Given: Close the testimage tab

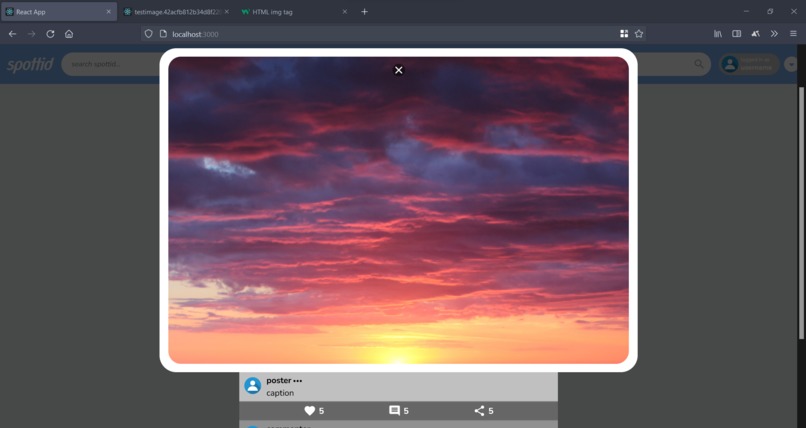Looking at the screenshot, I should coord(227,12).
